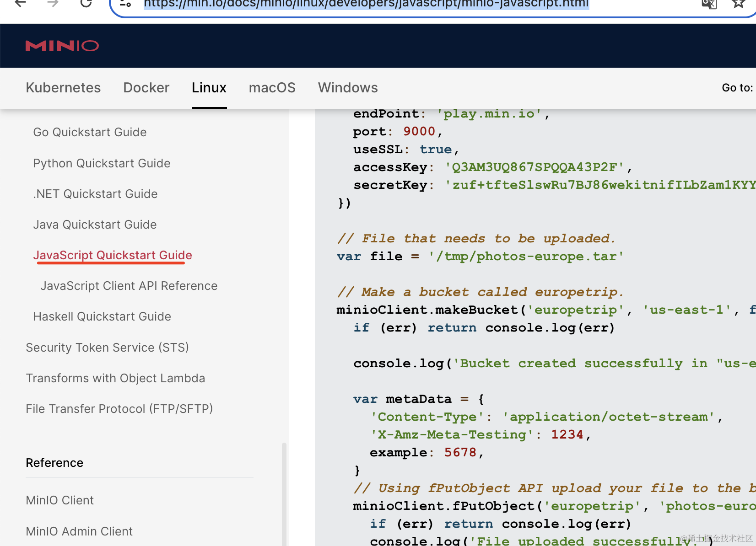
Task: Open the translate page icon
Action: (709, 4)
